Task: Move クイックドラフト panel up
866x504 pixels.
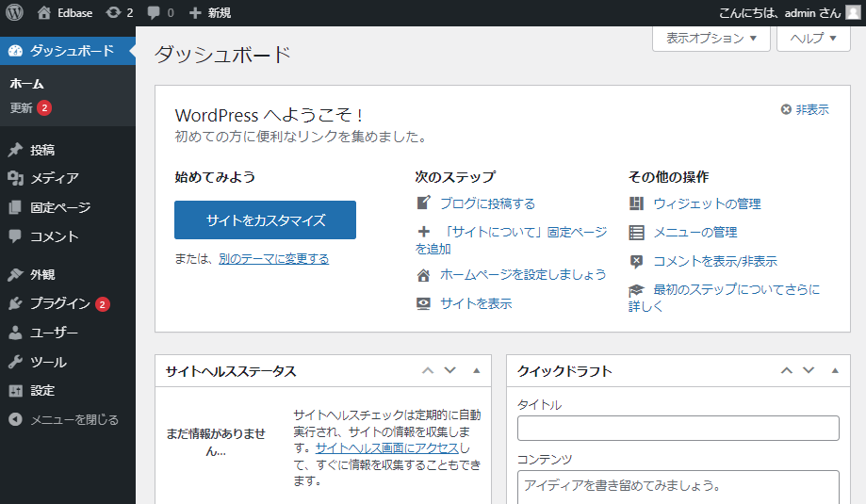Action: click(787, 370)
